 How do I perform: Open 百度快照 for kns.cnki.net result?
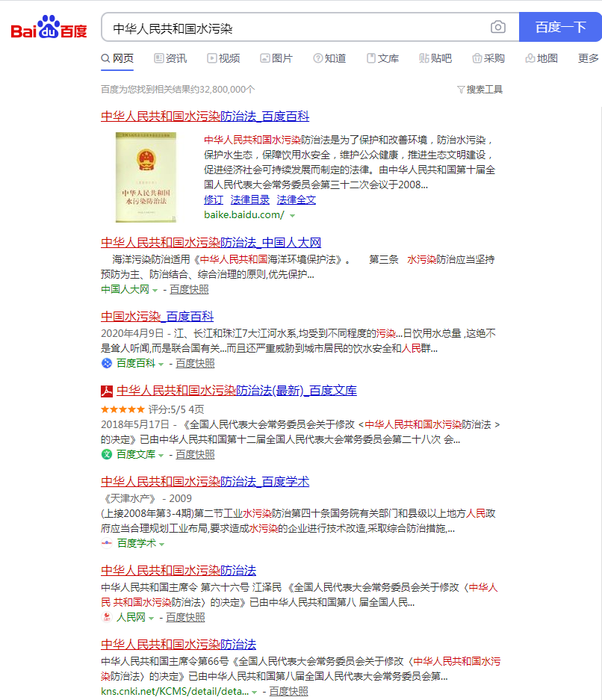click(x=288, y=692)
